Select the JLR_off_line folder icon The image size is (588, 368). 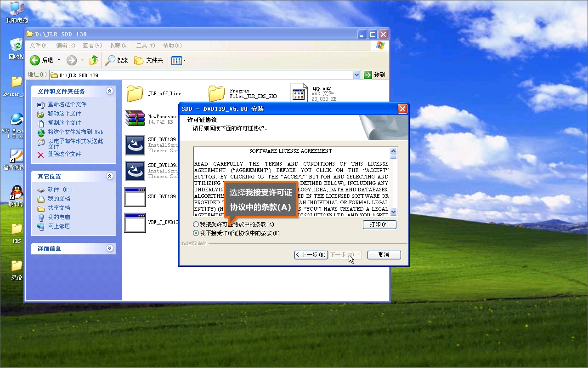135,94
